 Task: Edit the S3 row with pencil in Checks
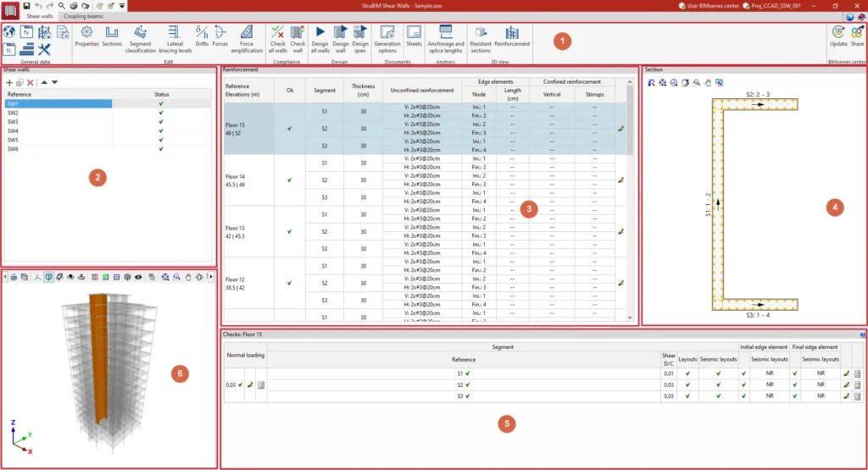[846, 396]
